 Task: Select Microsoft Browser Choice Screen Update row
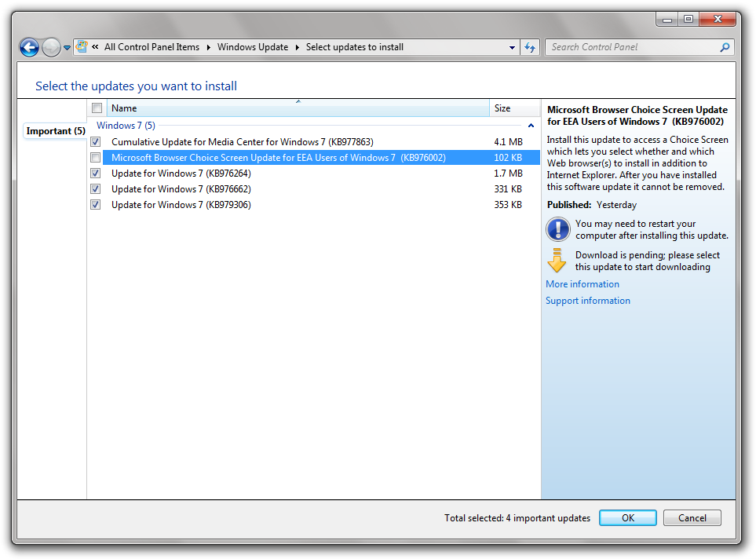313,158
